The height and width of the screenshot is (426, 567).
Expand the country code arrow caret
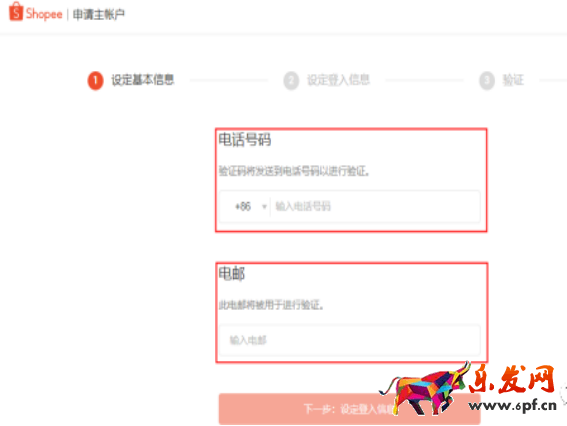(264, 207)
